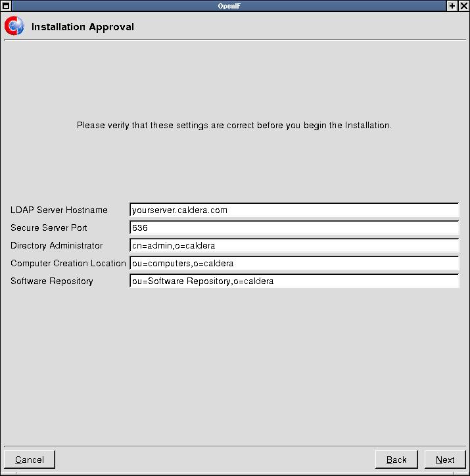Click the Computer Creation Location label
The width and height of the screenshot is (470, 476).
tap(68, 264)
